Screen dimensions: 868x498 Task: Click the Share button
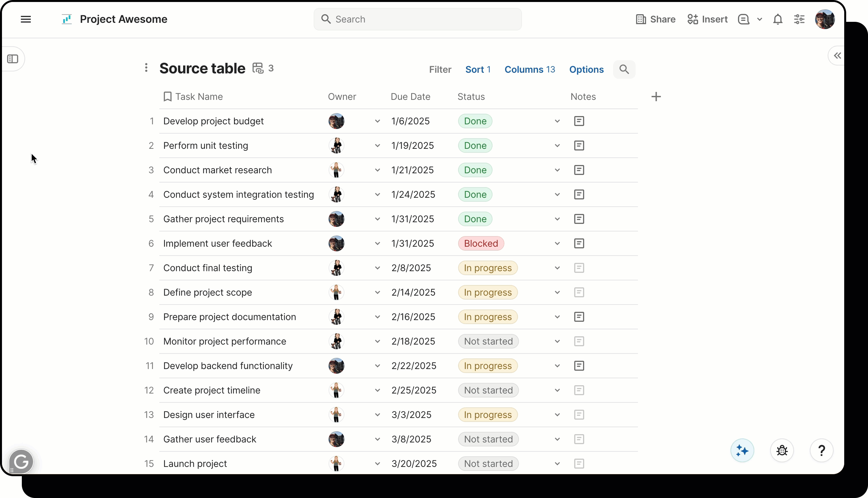(655, 19)
